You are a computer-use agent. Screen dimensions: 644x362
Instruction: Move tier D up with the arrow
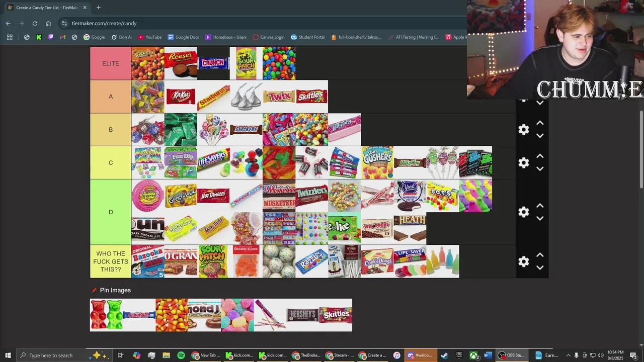540,206
